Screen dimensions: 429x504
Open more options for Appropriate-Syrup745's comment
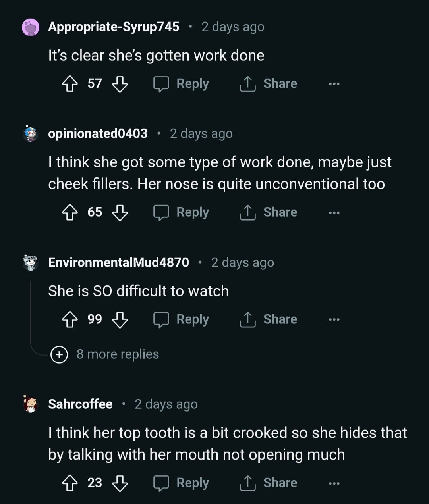(x=334, y=84)
